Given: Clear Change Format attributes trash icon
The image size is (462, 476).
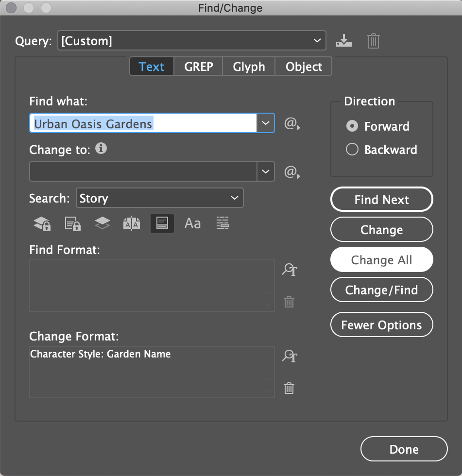Looking at the screenshot, I should click(289, 388).
